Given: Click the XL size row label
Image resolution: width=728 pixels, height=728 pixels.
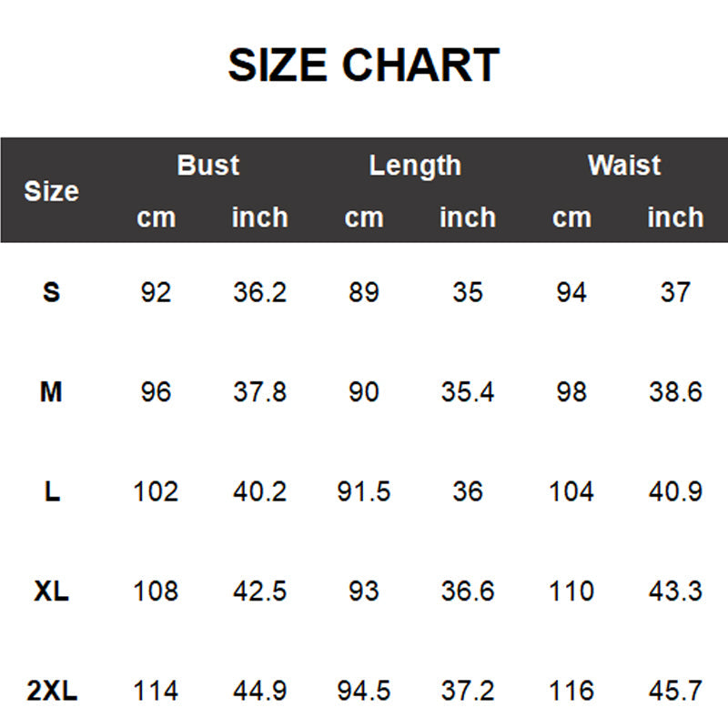Looking at the screenshot, I should (52, 591).
